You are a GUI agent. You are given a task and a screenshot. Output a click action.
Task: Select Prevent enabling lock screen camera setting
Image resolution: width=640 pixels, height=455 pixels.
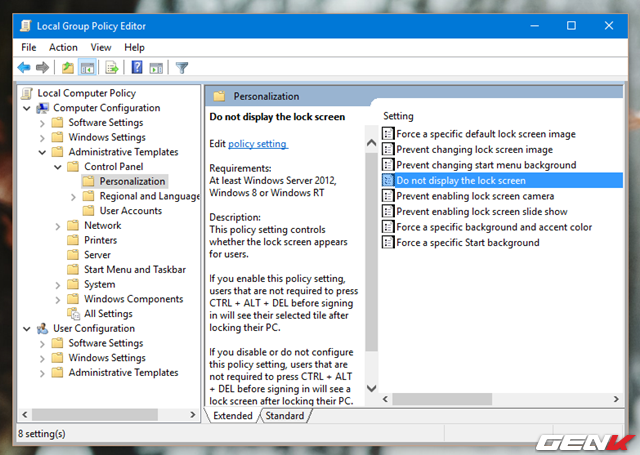tap(475, 196)
